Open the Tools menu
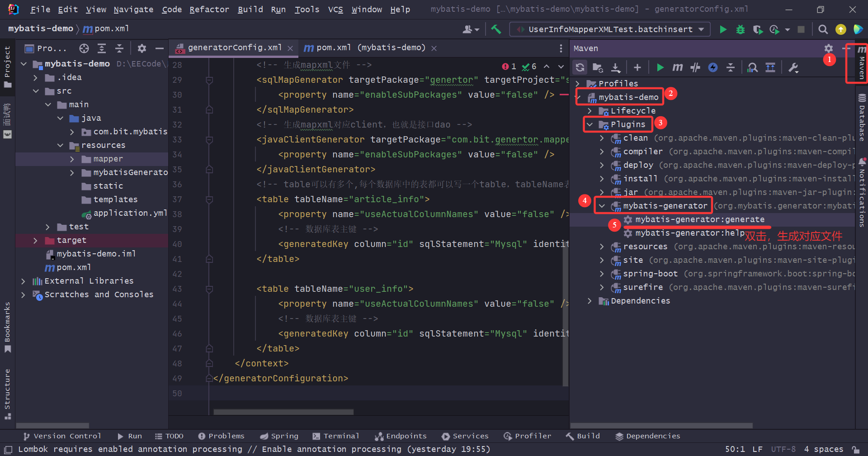 (x=307, y=9)
